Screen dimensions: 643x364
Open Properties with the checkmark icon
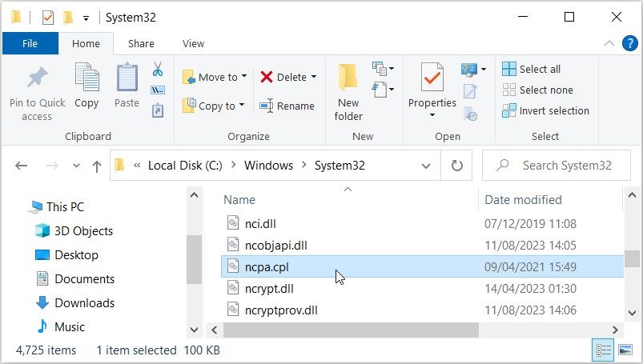point(432,80)
